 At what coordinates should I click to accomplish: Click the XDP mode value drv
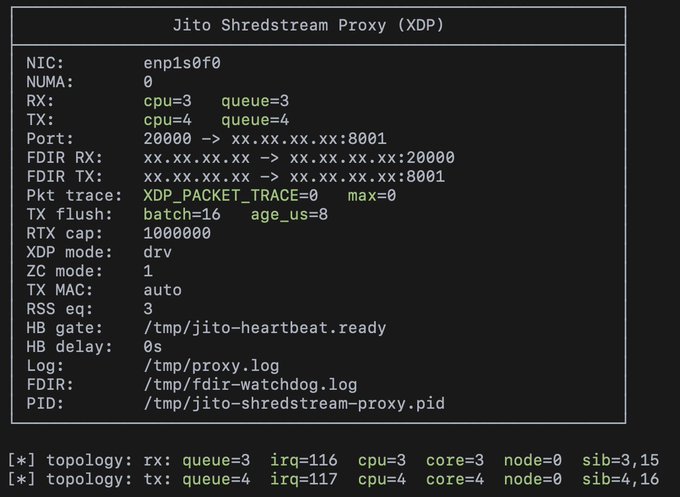click(158, 252)
